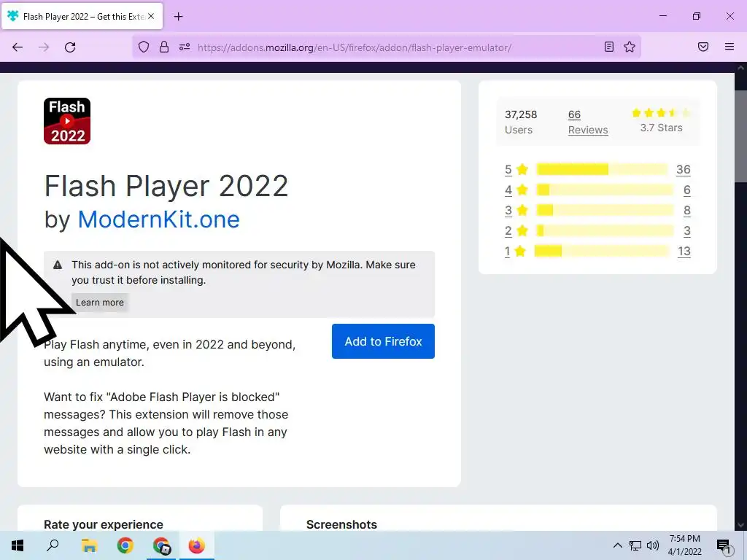Click the 5 star rating bar
The height and width of the screenshot is (560, 747).
tap(602, 169)
